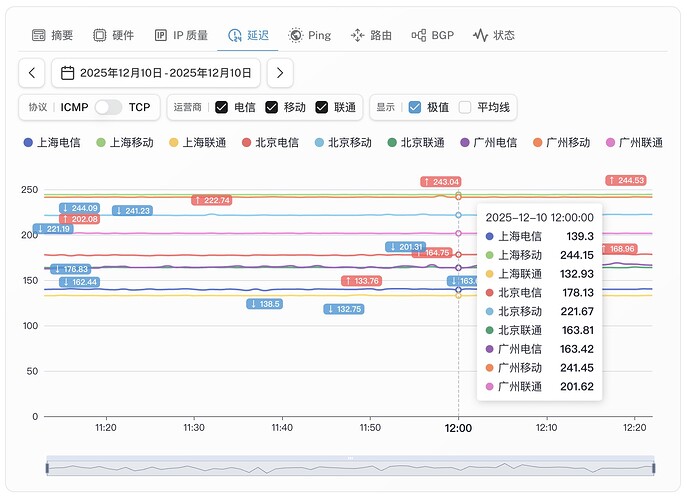Click the left handle of zoom slider
This screenshot has width=687, height=500.
click(47, 468)
